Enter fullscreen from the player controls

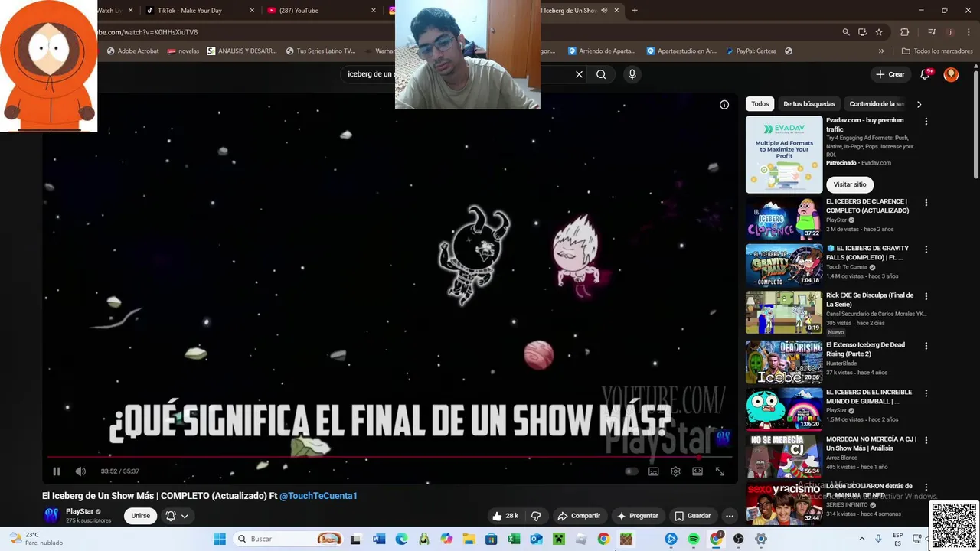720,471
